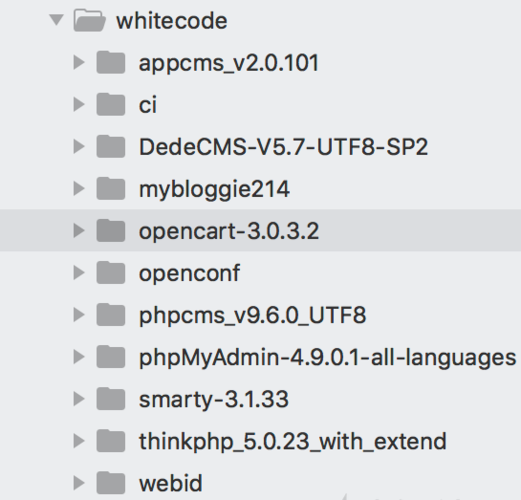Expand the phpcms_v9.6.0_UTF8 folder arrow

click(x=79, y=314)
